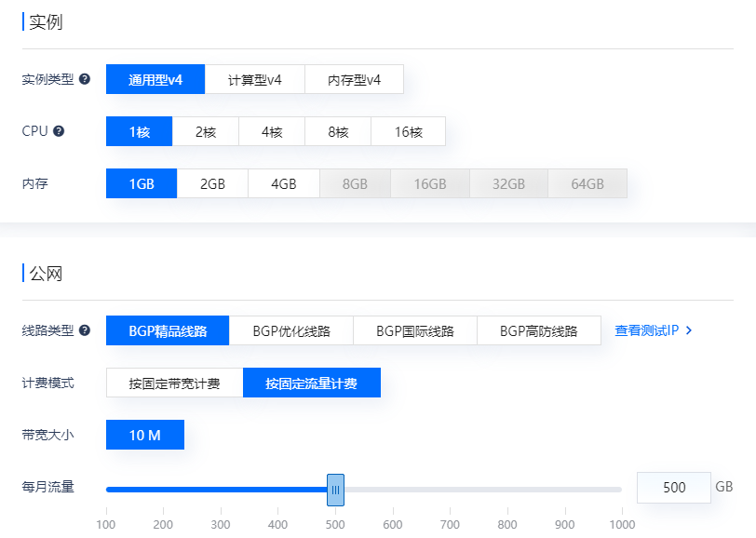Choose 8核 CPU option
Screen dimensions: 756x538
click(338, 131)
